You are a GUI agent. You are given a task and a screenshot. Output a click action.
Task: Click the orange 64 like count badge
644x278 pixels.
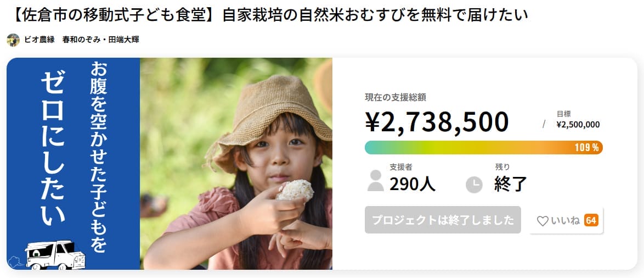[x=591, y=220]
